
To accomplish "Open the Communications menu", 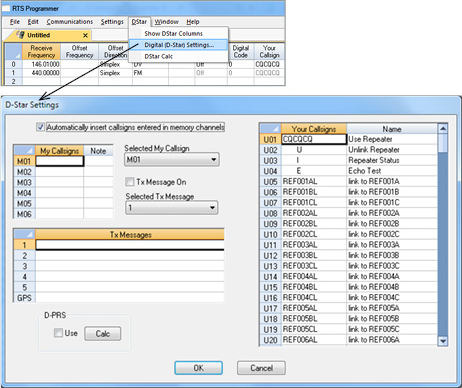I will (70, 22).
